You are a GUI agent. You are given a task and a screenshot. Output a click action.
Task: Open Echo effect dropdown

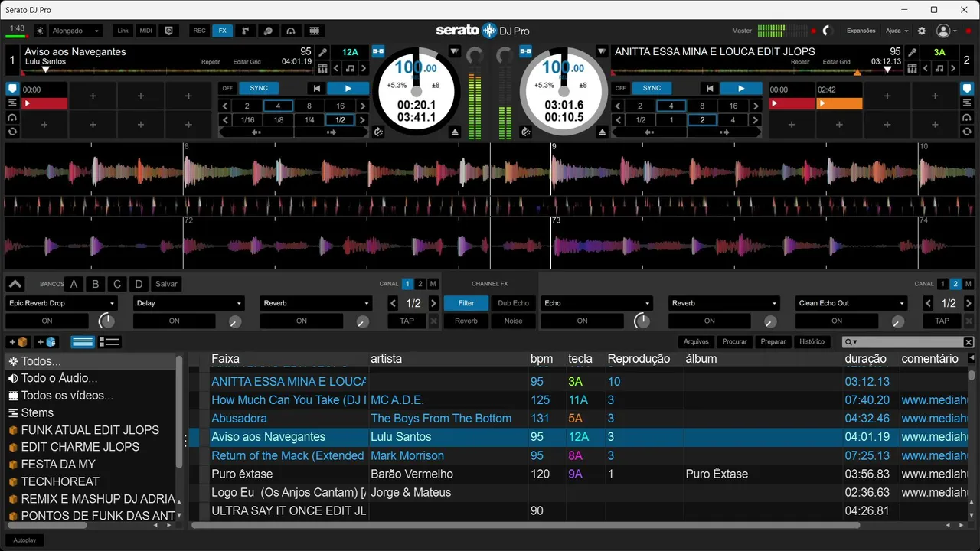click(596, 303)
